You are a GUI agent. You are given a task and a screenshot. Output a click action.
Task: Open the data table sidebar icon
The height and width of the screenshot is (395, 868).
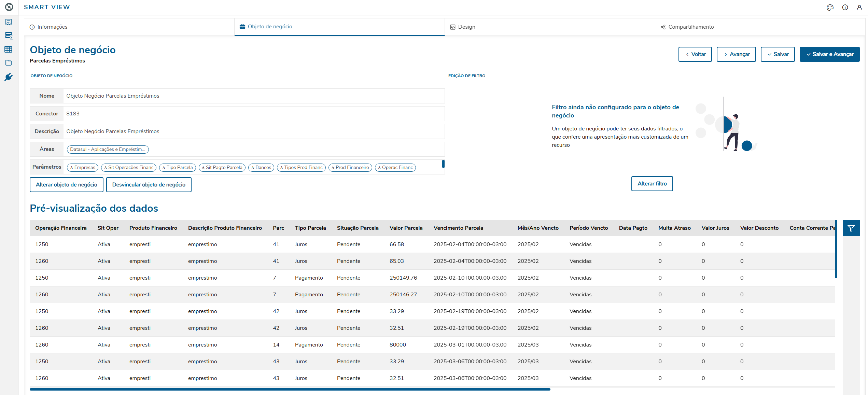point(9,50)
